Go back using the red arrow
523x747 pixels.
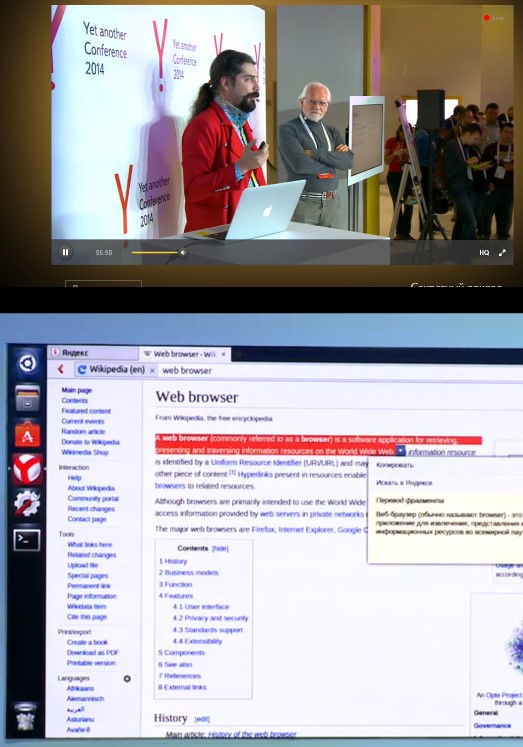(61, 369)
